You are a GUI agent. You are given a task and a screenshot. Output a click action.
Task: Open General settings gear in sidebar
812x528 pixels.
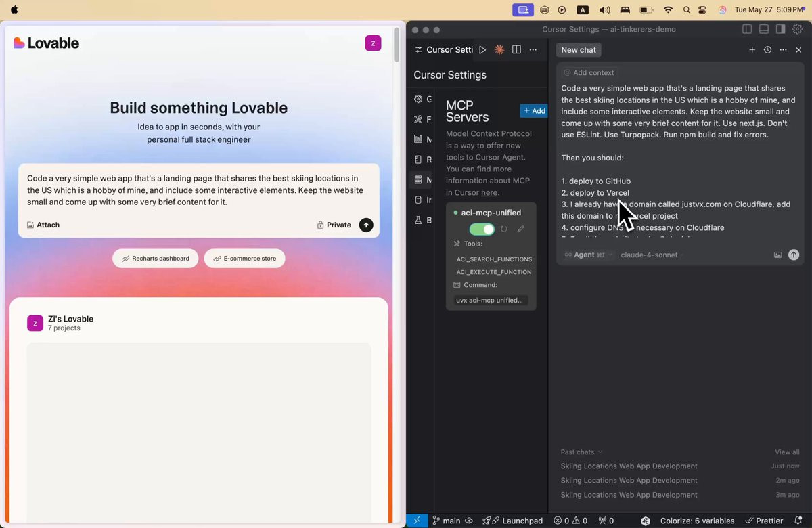click(419, 99)
